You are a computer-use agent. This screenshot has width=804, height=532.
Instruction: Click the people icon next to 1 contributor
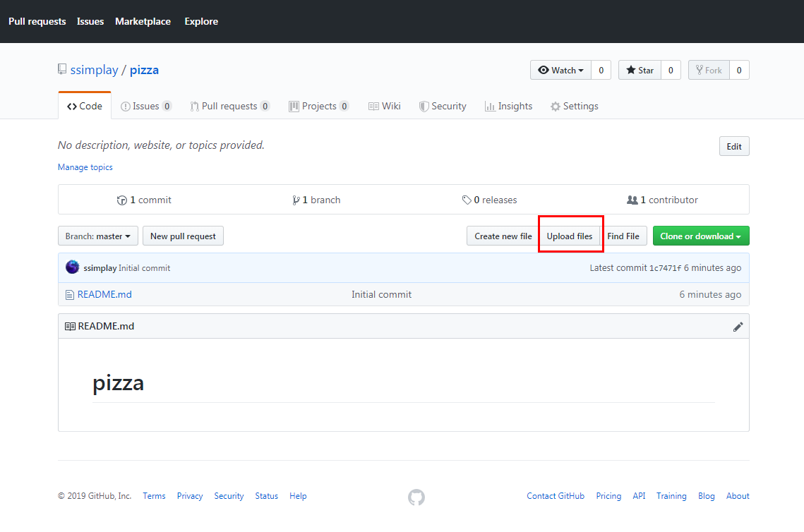632,200
